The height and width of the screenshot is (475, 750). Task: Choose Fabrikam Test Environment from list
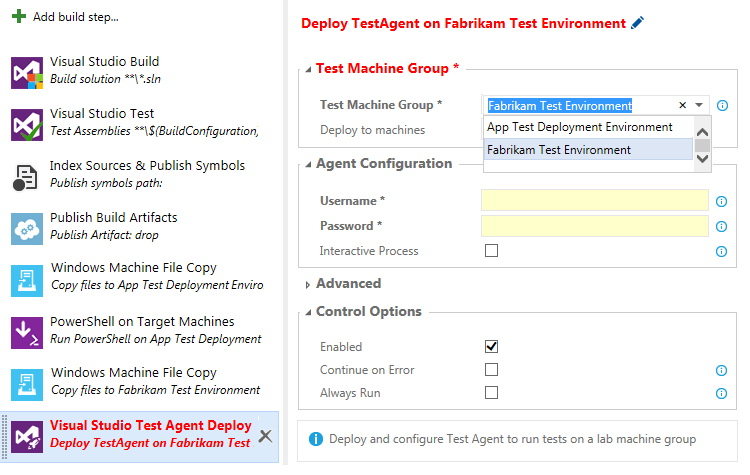click(x=559, y=150)
